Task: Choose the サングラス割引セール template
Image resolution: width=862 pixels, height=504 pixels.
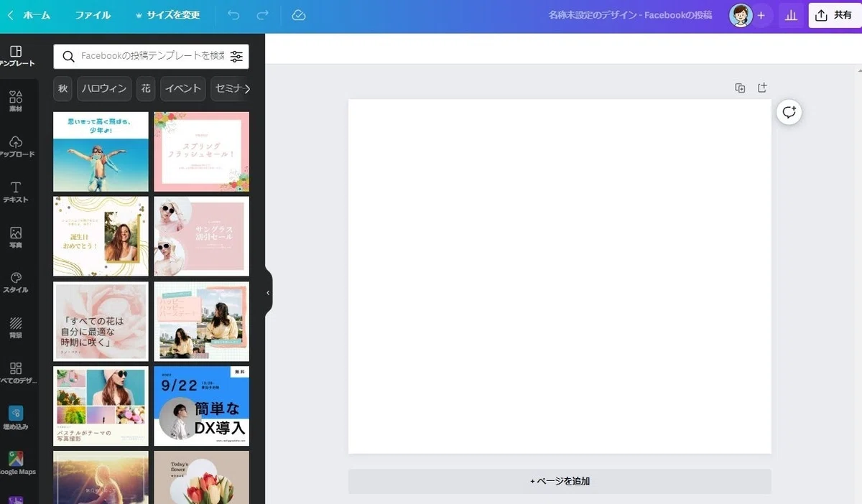Action: tap(202, 236)
